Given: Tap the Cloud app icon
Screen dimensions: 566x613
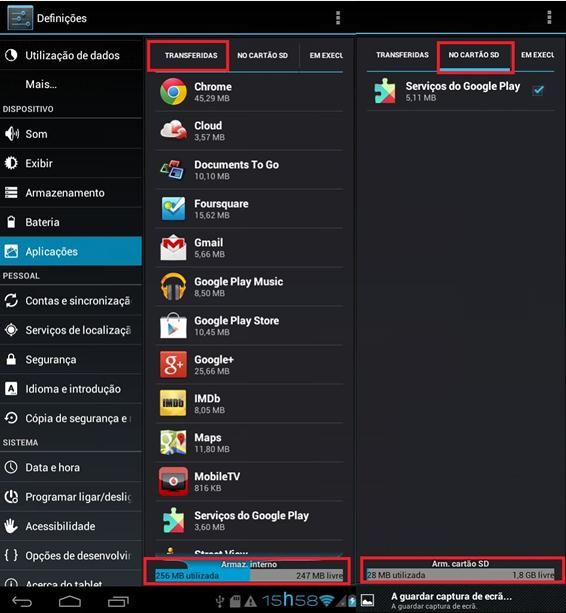Looking at the screenshot, I should pos(173,130).
